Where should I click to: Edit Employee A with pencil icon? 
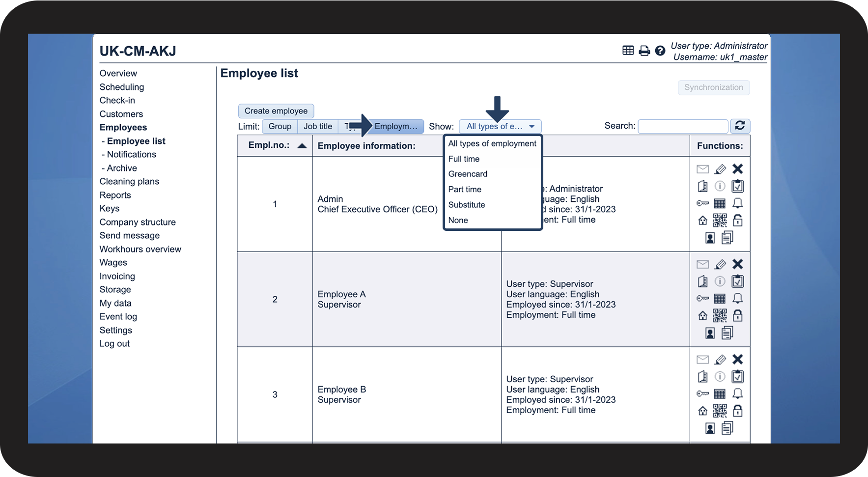(720, 264)
